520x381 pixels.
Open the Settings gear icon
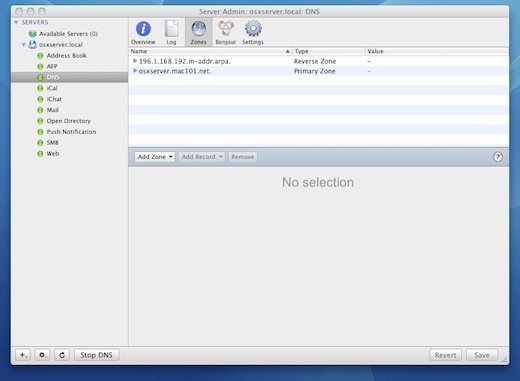pyautogui.click(x=253, y=29)
